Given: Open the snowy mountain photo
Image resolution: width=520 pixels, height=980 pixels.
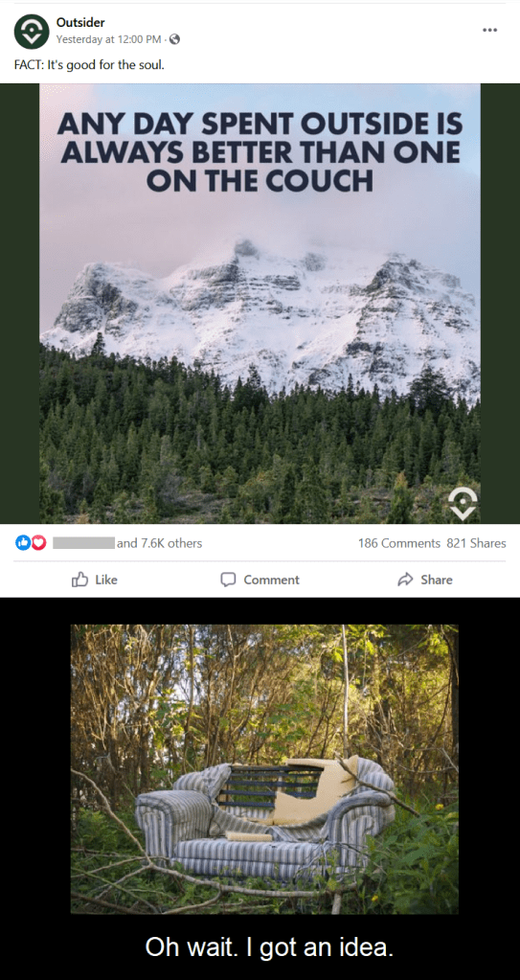Looking at the screenshot, I should coord(260,304).
